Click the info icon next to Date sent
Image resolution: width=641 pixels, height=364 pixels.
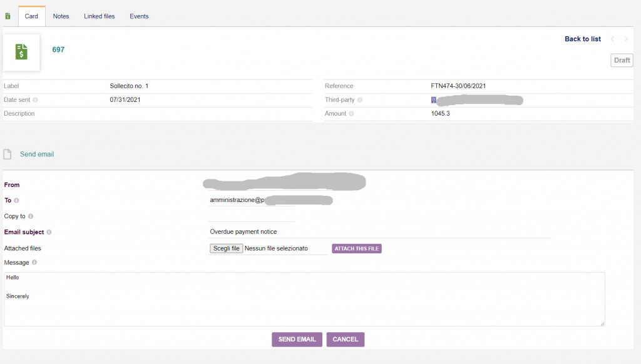click(x=35, y=100)
